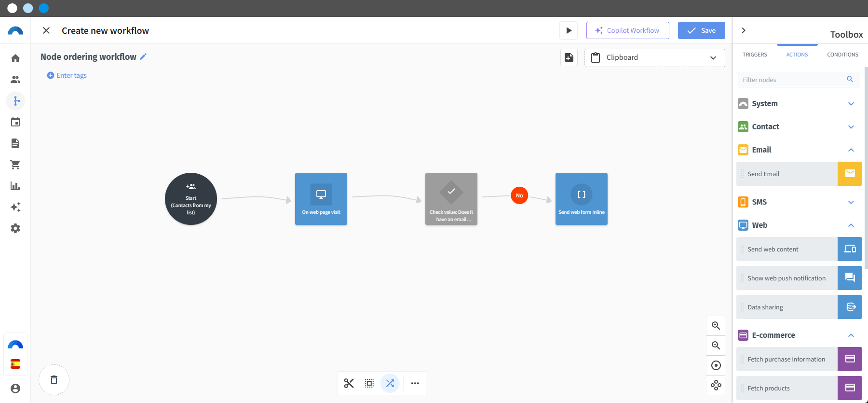Select the scissors cut tool
The height and width of the screenshot is (403, 868).
pyautogui.click(x=349, y=383)
